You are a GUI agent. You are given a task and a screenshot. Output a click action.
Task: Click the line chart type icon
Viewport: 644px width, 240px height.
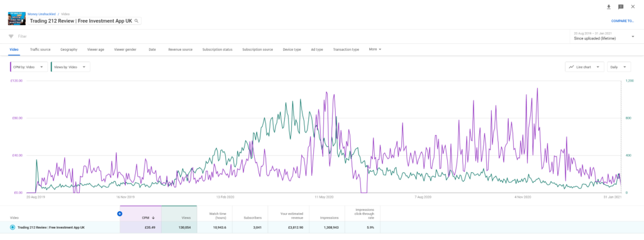571,67
